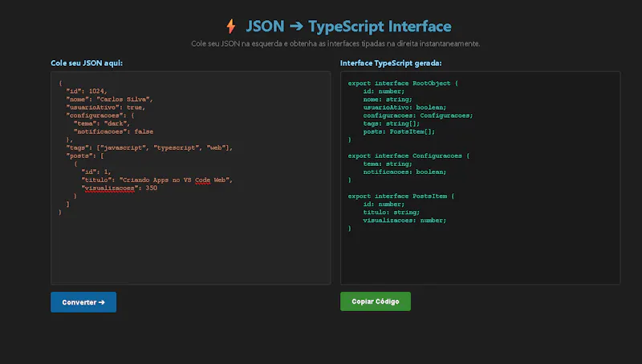Click the JSON "titulo" line
The width and height of the screenshot is (642, 364).
point(156,180)
